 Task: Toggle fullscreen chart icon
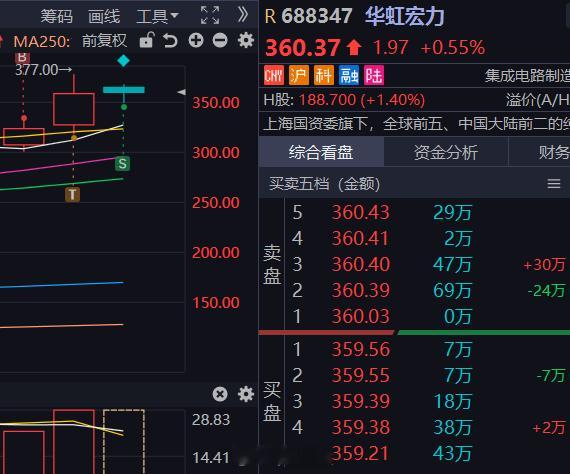click(210, 15)
